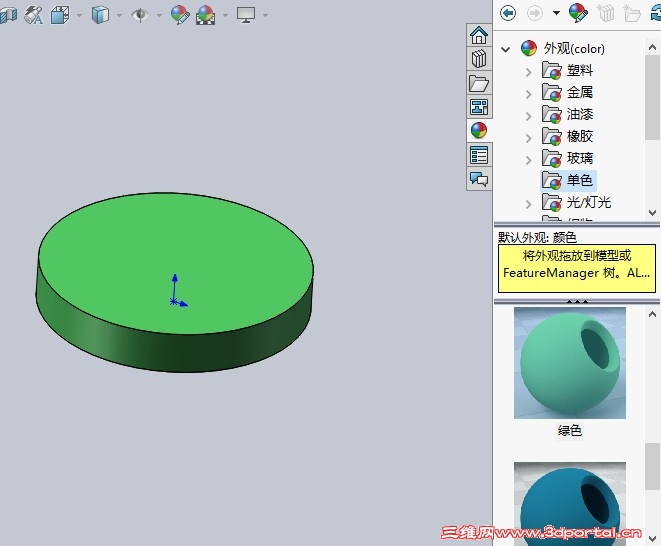Click the thumbnail list scrollbar up arrow
Screen dimensions: 661x546
click(653, 314)
